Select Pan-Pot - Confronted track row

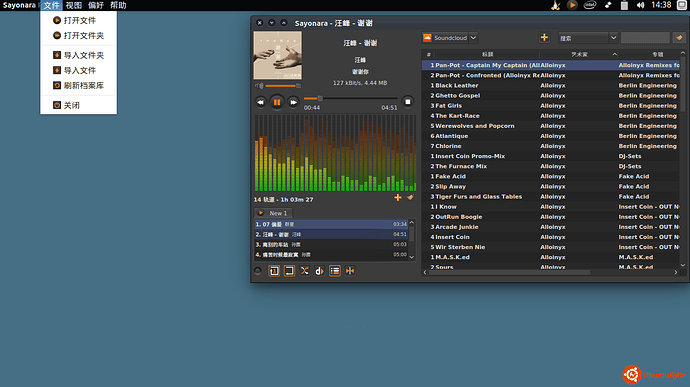pos(551,75)
